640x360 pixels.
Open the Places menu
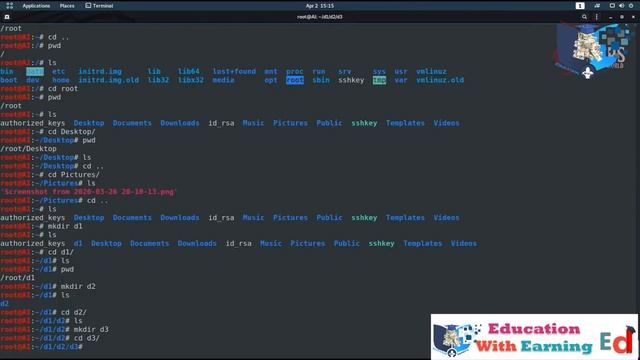coord(67,6)
